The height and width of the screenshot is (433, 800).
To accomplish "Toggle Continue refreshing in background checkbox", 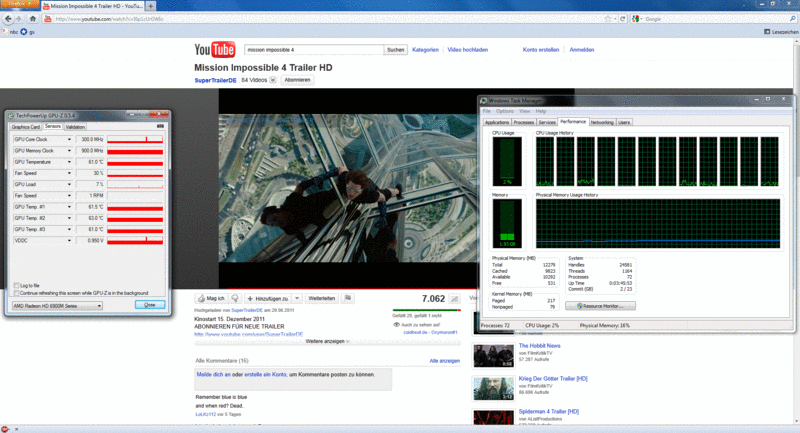I will [14, 292].
